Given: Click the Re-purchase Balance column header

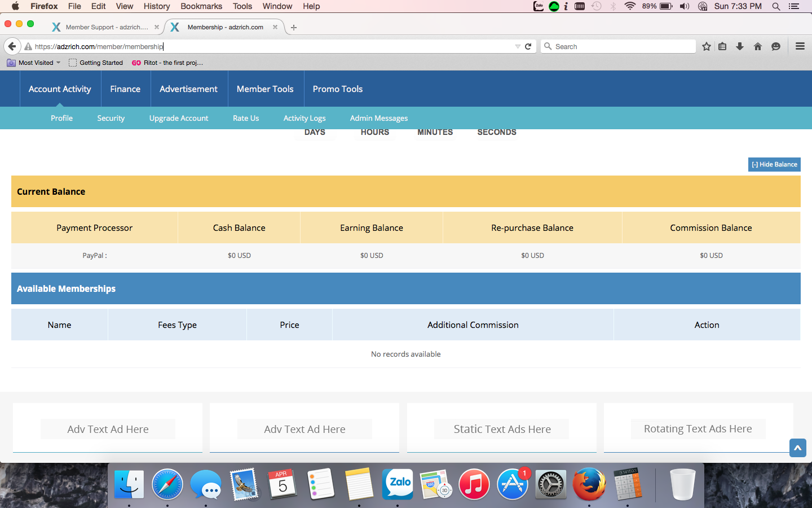Looking at the screenshot, I should click(532, 227).
